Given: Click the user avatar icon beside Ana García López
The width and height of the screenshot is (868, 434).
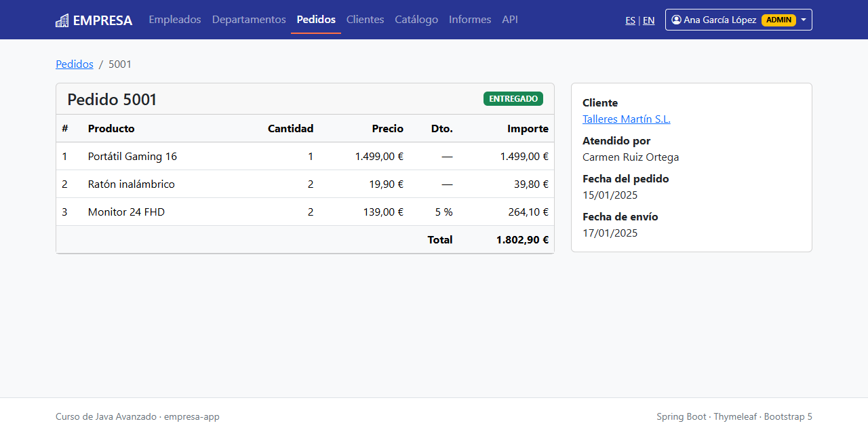Looking at the screenshot, I should [x=676, y=20].
